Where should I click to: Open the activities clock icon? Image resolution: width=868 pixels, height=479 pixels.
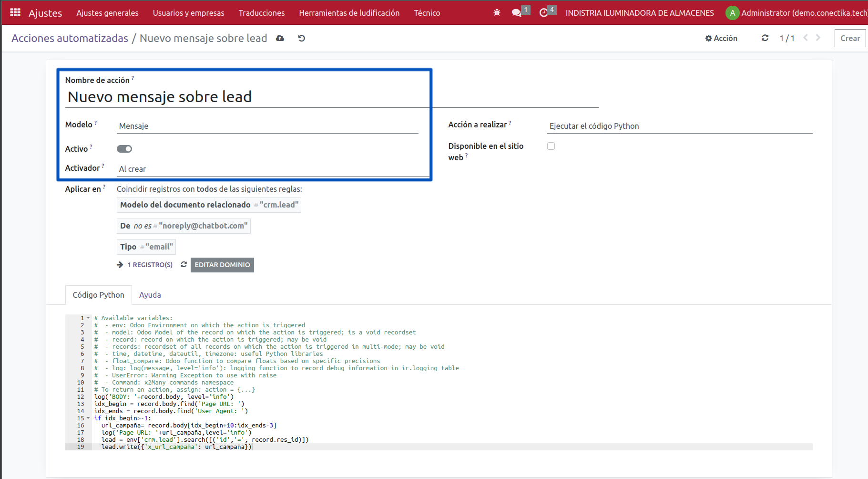(543, 13)
